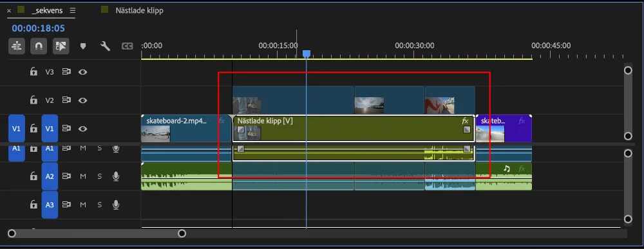Viewport: 644px width, 249px height.
Task: Select the Nästlade klipp [V] nested clip
Action: click(354, 129)
